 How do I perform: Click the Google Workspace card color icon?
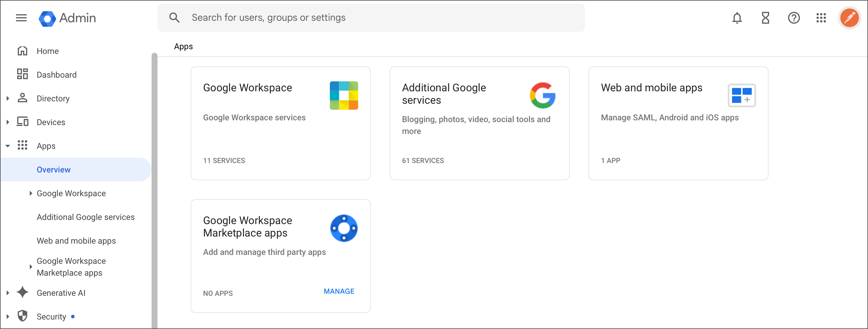pyautogui.click(x=344, y=95)
